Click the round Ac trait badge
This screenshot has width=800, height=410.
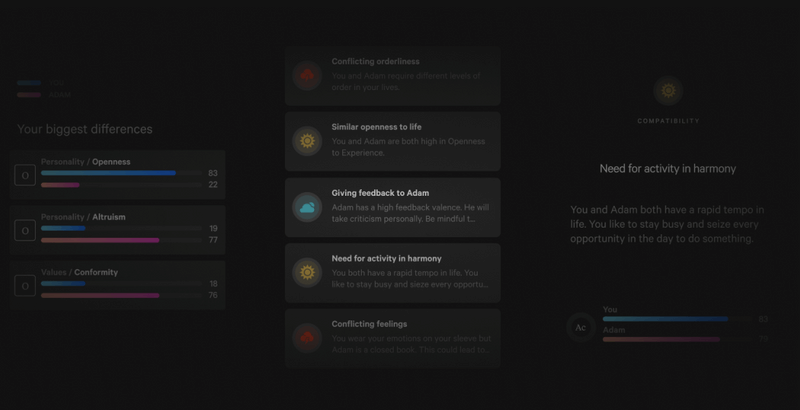[581, 327]
